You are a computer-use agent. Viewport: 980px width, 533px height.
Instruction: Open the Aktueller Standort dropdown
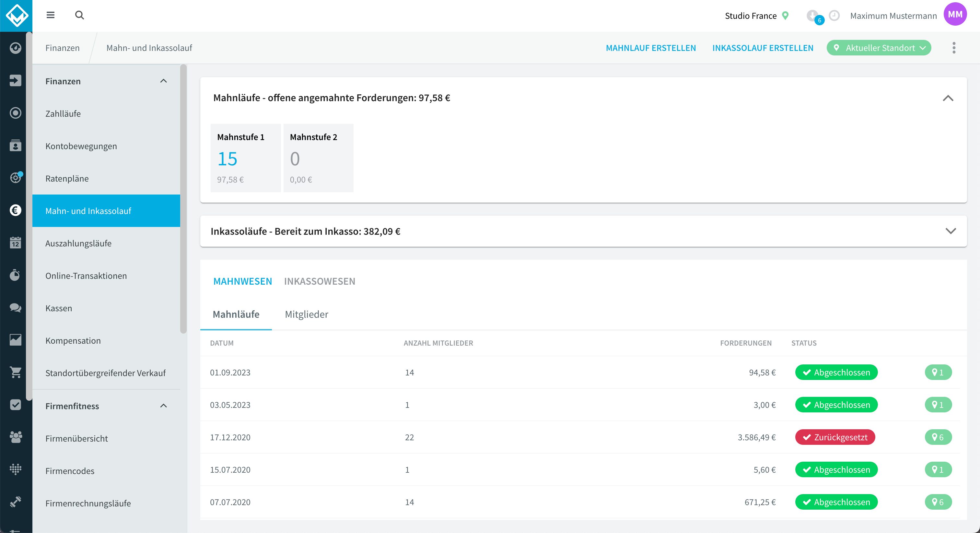pyautogui.click(x=879, y=48)
